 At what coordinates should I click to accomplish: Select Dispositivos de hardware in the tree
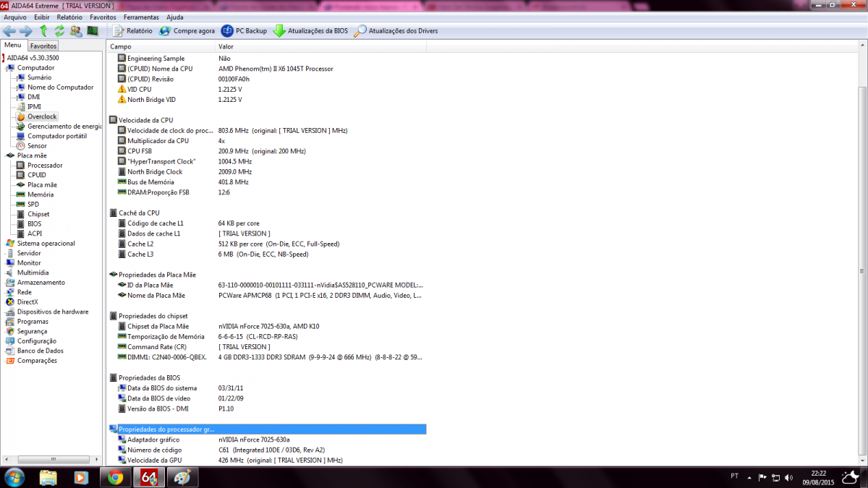(x=53, y=312)
